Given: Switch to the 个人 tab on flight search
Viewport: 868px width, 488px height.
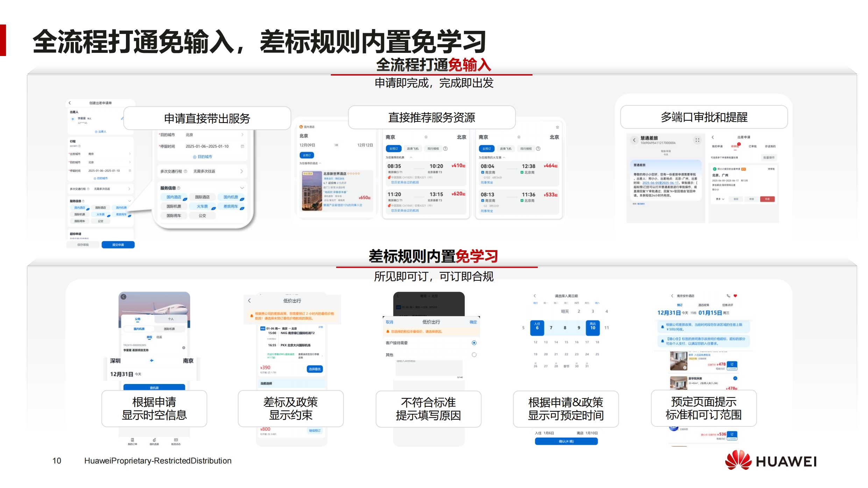Looking at the screenshot, I should 171,319.
